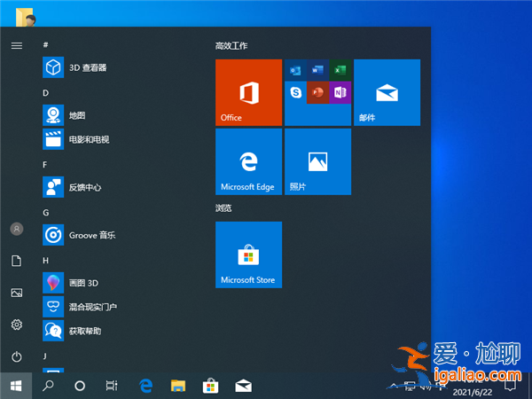Launch Groove 音乐

pos(79,235)
